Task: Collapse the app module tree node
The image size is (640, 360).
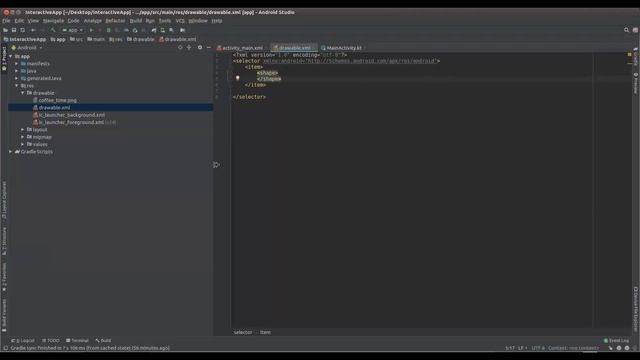Action: 11,56
